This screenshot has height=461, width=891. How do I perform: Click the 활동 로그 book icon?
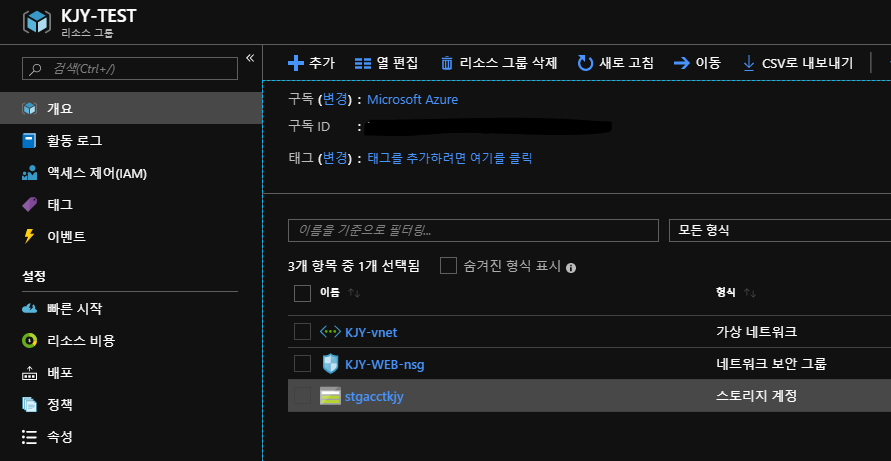pos(29,140)
